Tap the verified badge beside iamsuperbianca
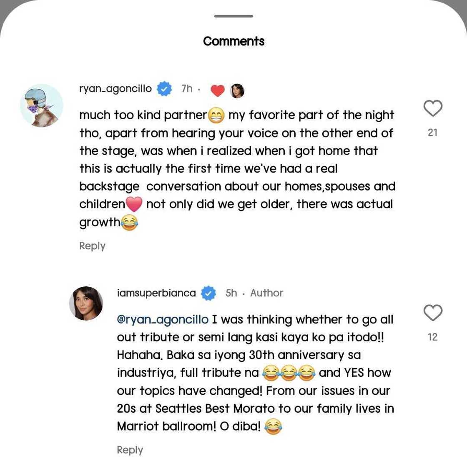Screen dimensions: 467x476 click(x=208, y=293)
